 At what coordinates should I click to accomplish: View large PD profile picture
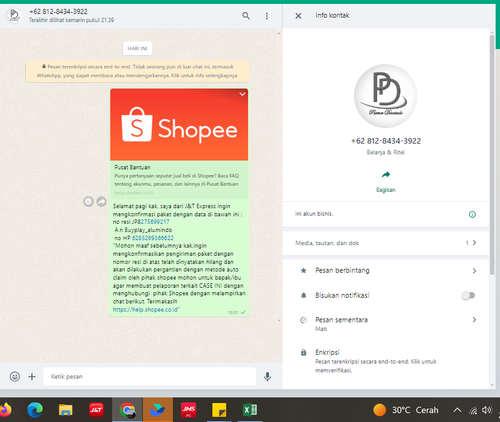tap(385, 96)
